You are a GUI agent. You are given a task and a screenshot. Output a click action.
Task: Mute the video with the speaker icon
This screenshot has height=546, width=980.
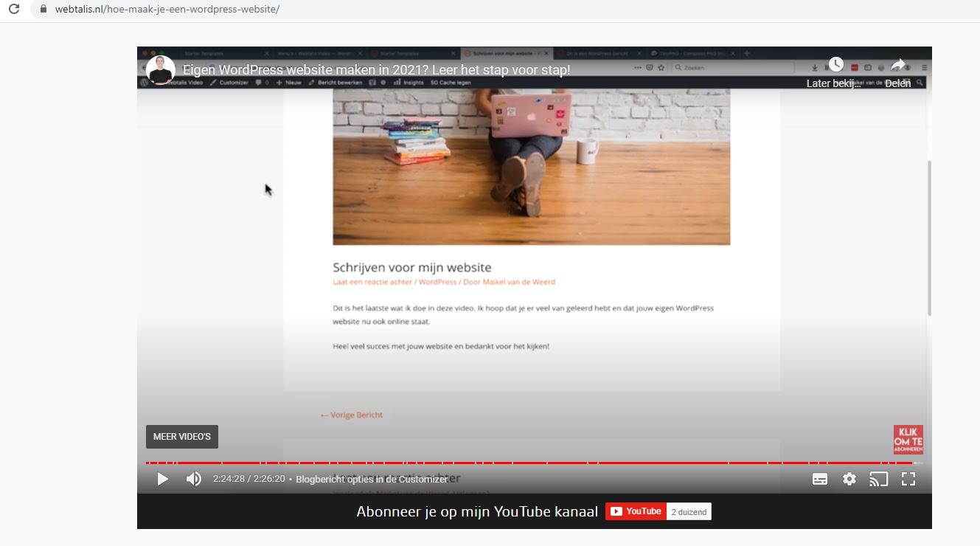click(x=194, y=479)
